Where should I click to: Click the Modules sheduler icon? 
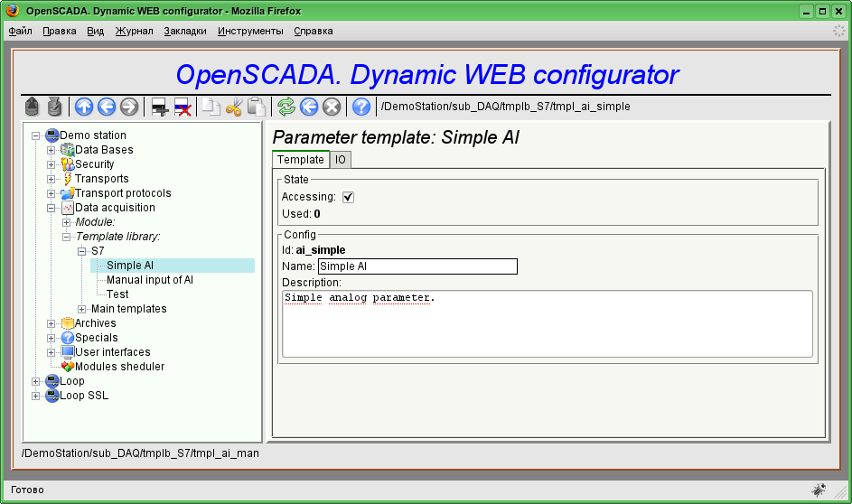click(x=68, y=367)
